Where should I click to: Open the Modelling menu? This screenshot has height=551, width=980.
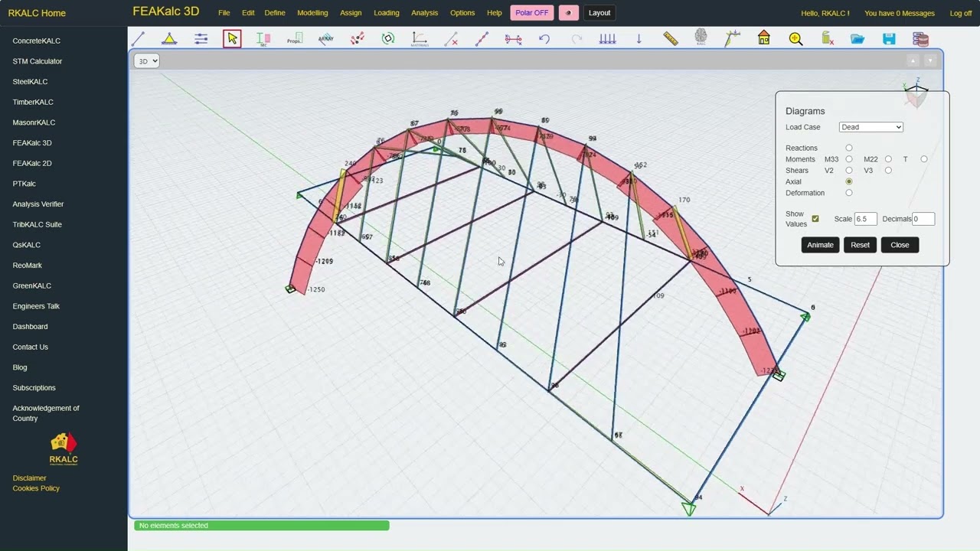[312, 13]
